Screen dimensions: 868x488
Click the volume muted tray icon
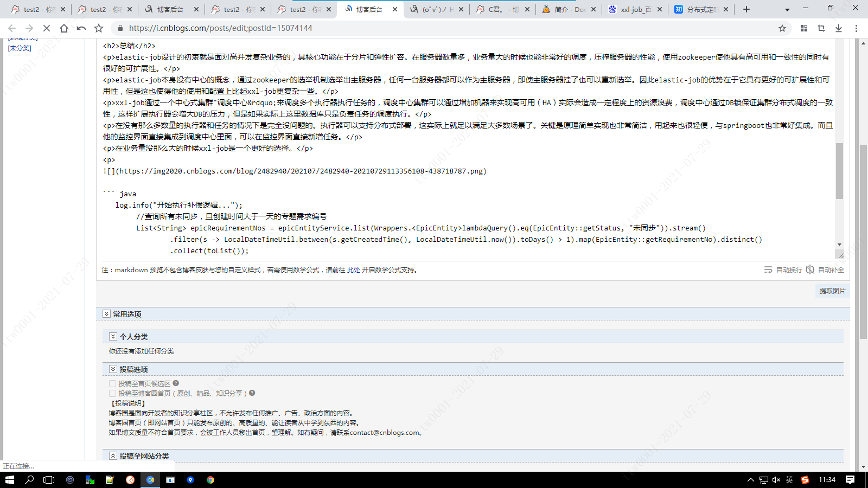point(776,480)
